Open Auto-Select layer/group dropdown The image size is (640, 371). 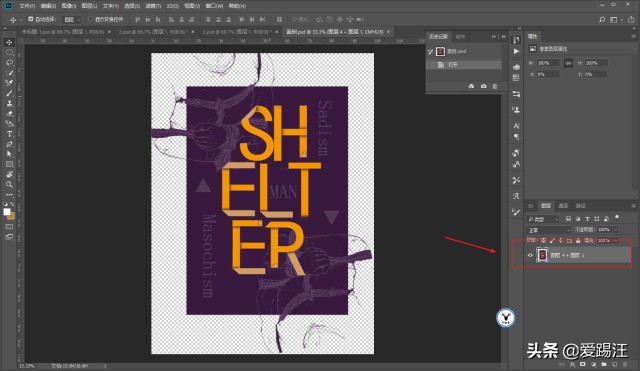(72, 20)
